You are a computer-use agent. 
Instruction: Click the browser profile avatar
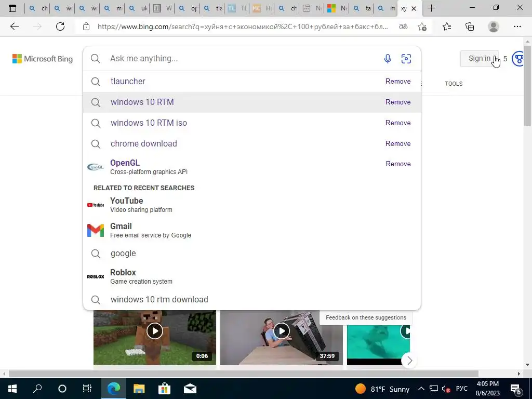494,26
